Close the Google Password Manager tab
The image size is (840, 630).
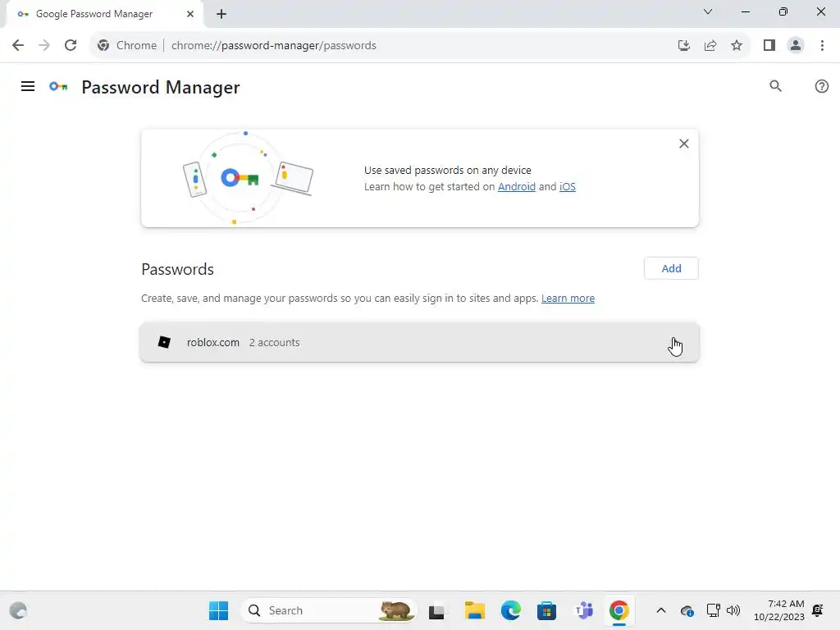point(190,14)
